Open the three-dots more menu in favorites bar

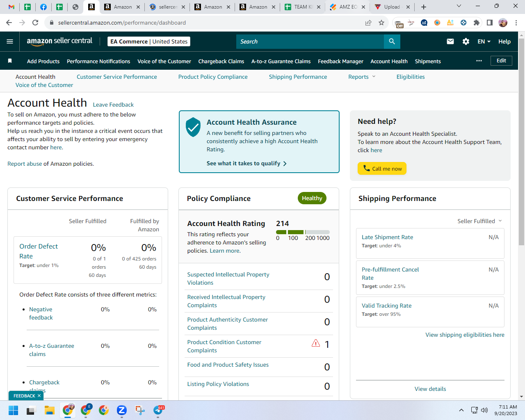pyautogui.click(x=479, y=61)
